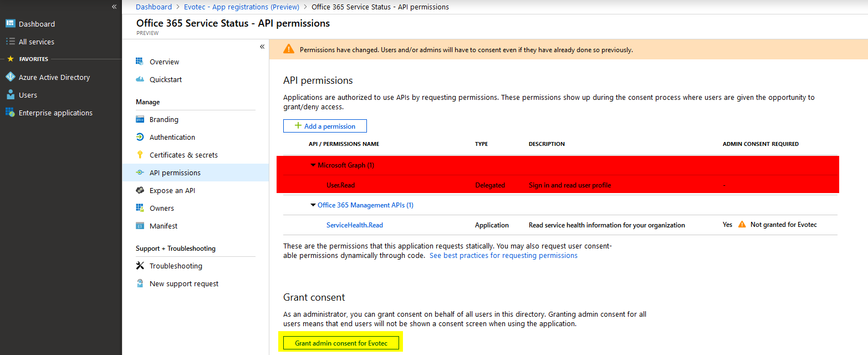The width and height of the screenshot is (868, 355).
Task: Click Add a permission button
Action: 325,126
